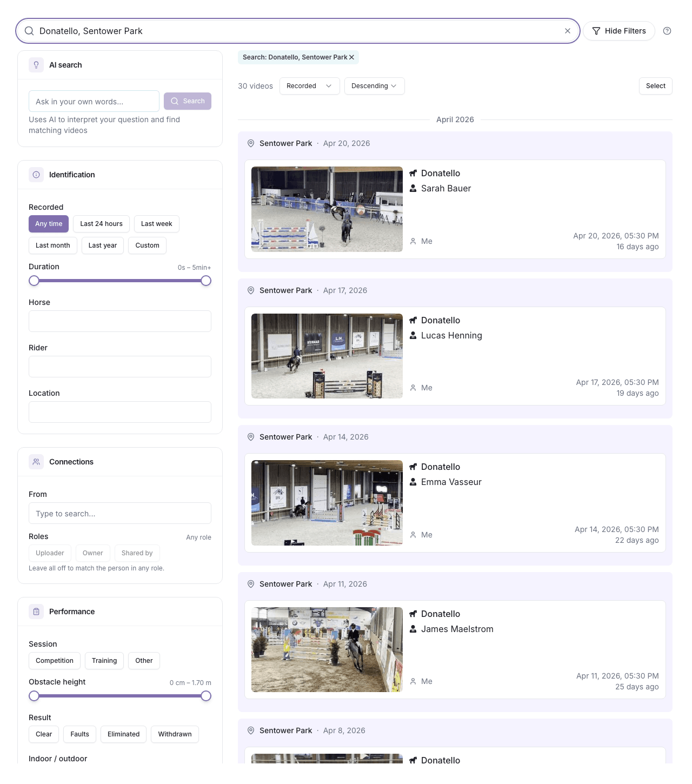Click location pin icon for Apr 20, 2026
This screenshot has width=692, height=784.
[251, 143]
